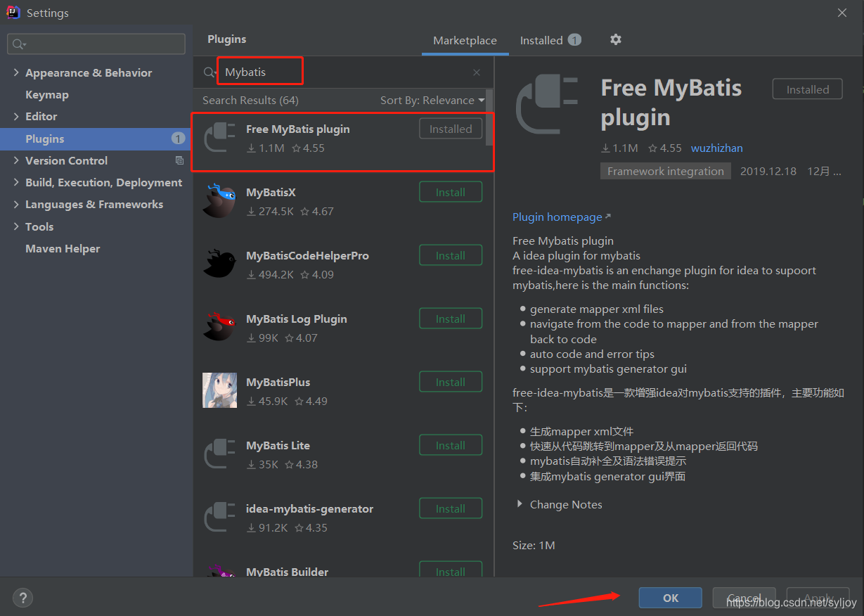864x616 pixels.
Task: Select Maven Helper in settings tree
Action: [x=63, y=248]
